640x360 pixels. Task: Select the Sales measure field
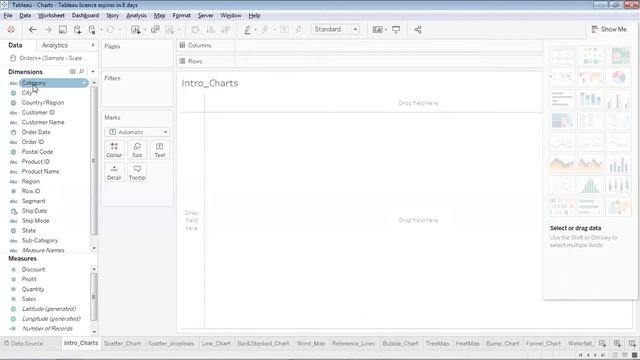(29, 299)
